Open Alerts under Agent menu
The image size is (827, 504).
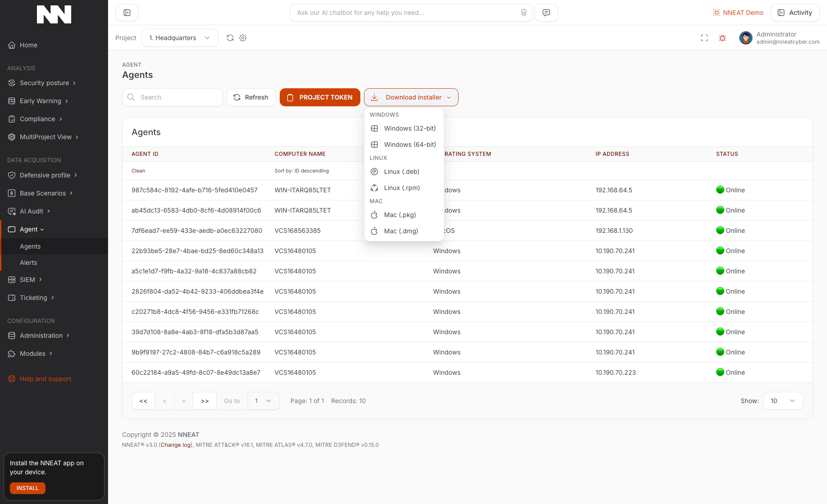point(28,263)
